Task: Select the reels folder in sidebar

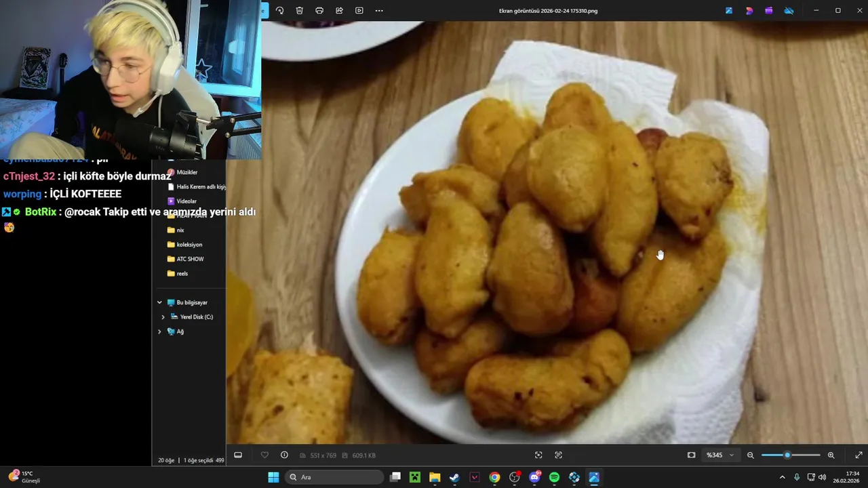Action: click(178, 274)
